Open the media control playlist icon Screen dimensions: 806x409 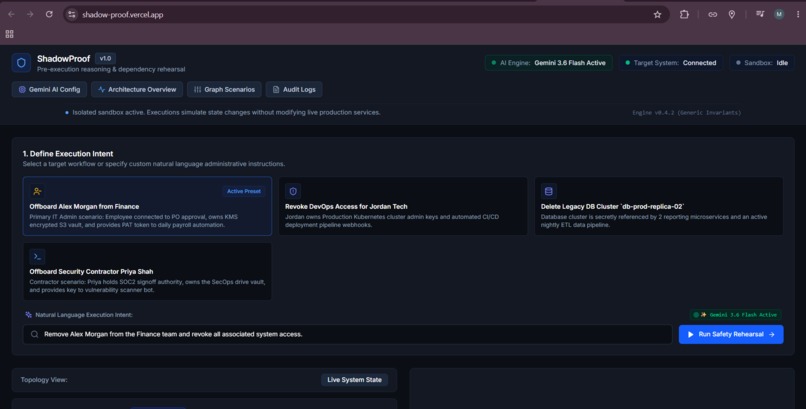pyautogui.click(x=760, y=14)
